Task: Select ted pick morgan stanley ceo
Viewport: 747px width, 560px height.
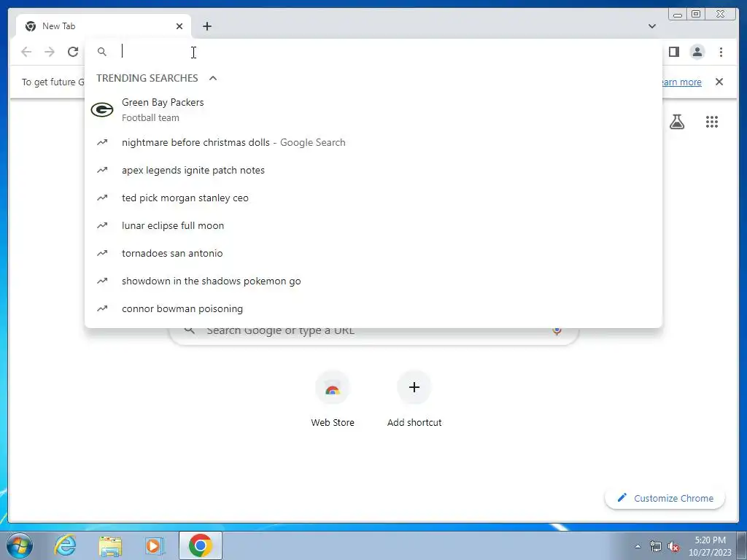Action: click(x=373, y=198)
